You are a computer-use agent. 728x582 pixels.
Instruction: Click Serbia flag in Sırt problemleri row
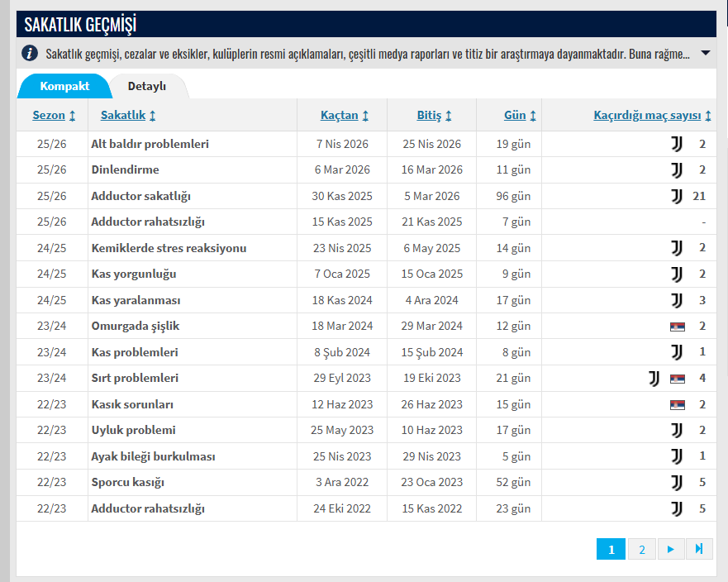coord(678,379)
